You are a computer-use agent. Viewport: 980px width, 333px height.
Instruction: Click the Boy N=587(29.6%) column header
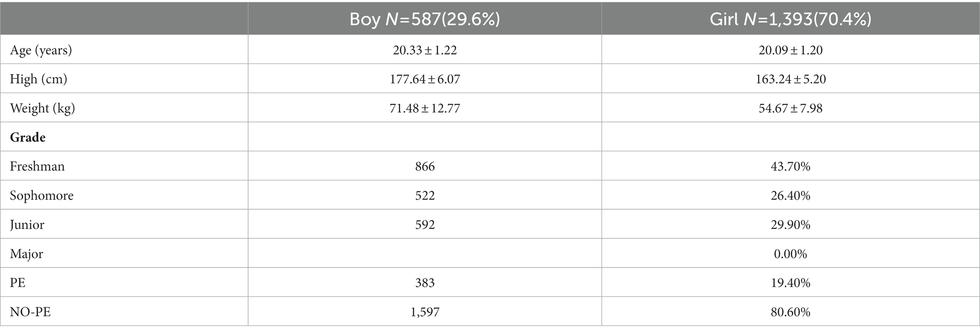(424, 19)
